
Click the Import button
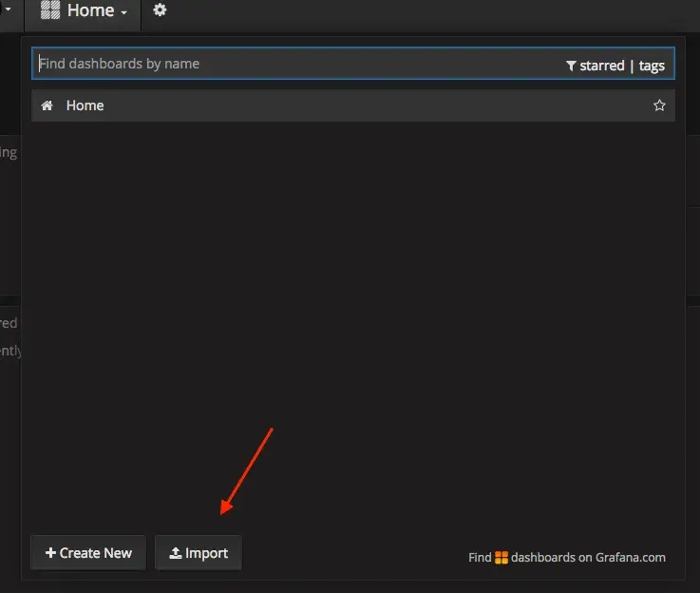[x=199, y=553]
